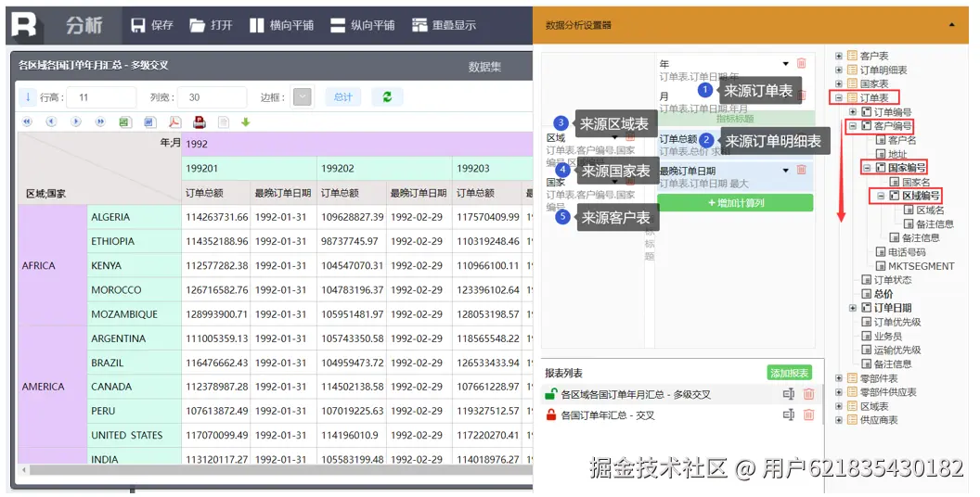Expand the 国家表 tree node
The image size is (980, 497).
pyautogui.click(x=839, y=83)
